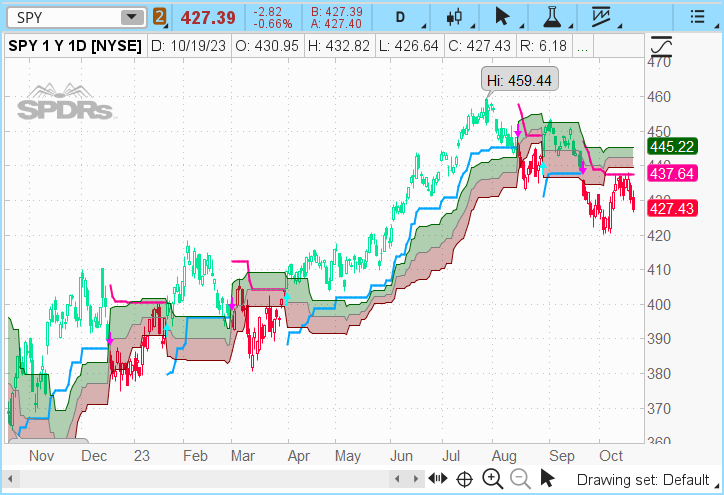Click the close C: 427.43 value
Image resolution: width=724 pixels, height=495 pixels.
(x=479, y=46)
